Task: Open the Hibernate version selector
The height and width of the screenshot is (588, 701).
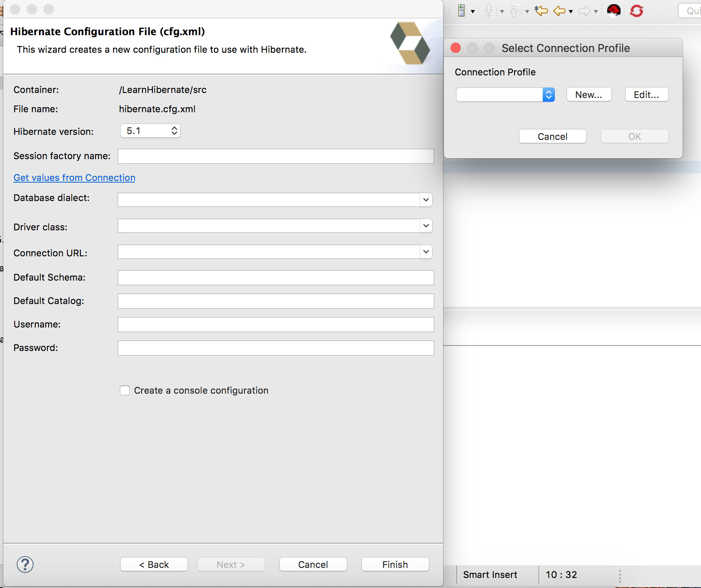Action: [150, 131]
